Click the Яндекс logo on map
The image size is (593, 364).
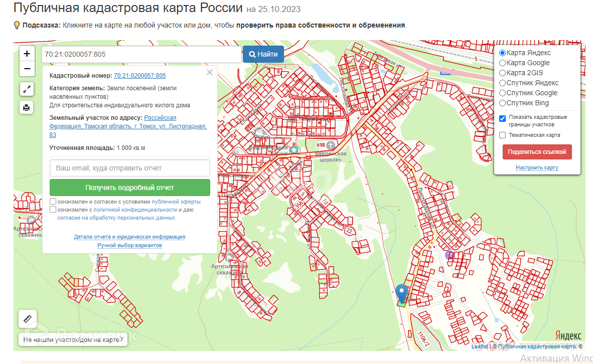pyautogui.click(x=568, y=335)
